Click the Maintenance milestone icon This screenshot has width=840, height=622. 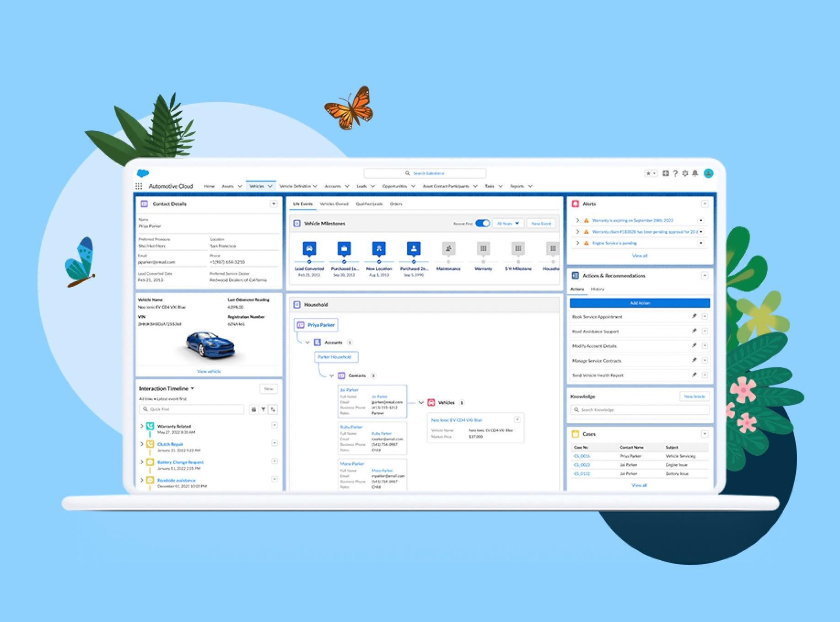pyautogui.click(x=448, y=249)
